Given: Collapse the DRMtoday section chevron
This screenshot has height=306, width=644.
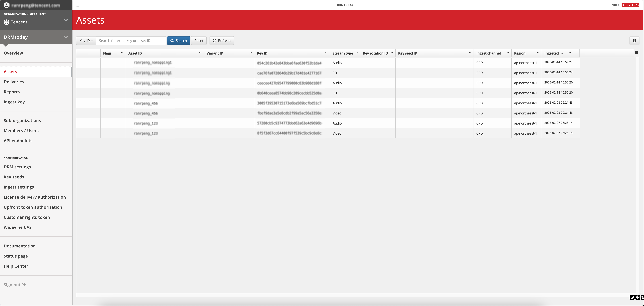Looking at the screenshot, I should pos(66,37).
